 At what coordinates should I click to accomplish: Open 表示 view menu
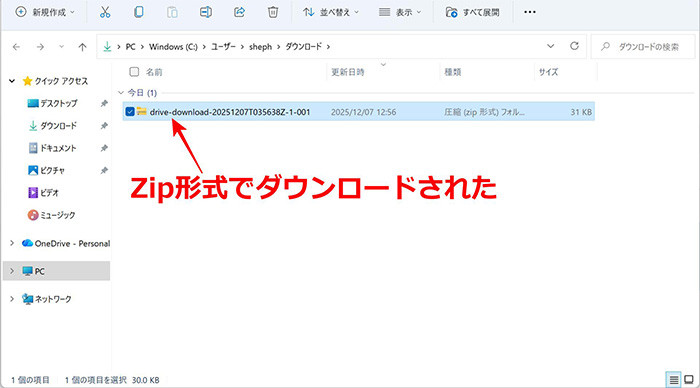(x=400, y=12)
